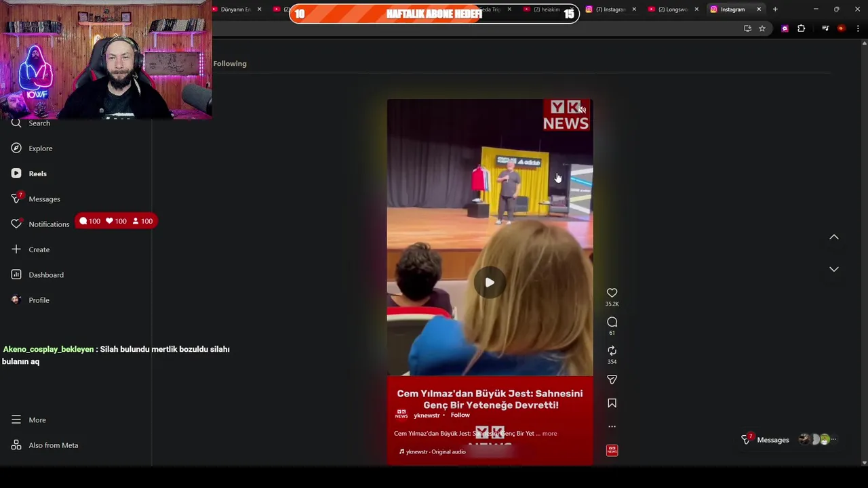This screenshot has width=868, height=488.
Task: Open your Profile page
Action: pyautogui.click(x=31, y=300)
